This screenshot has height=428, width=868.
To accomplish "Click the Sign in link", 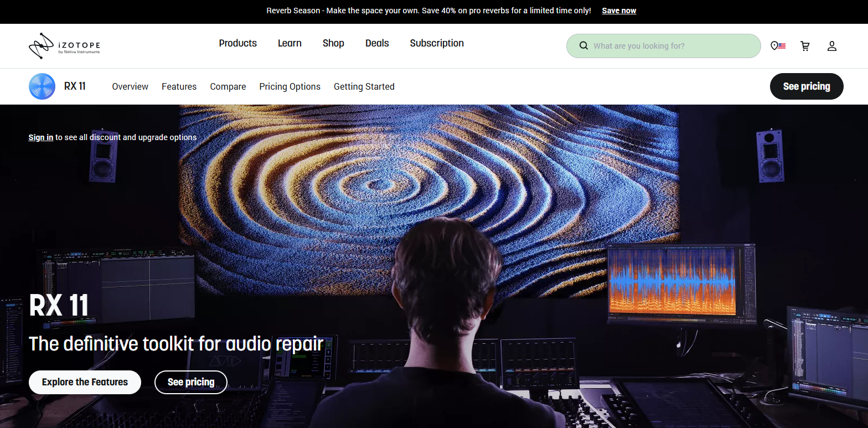I will (x=41, y=137).
